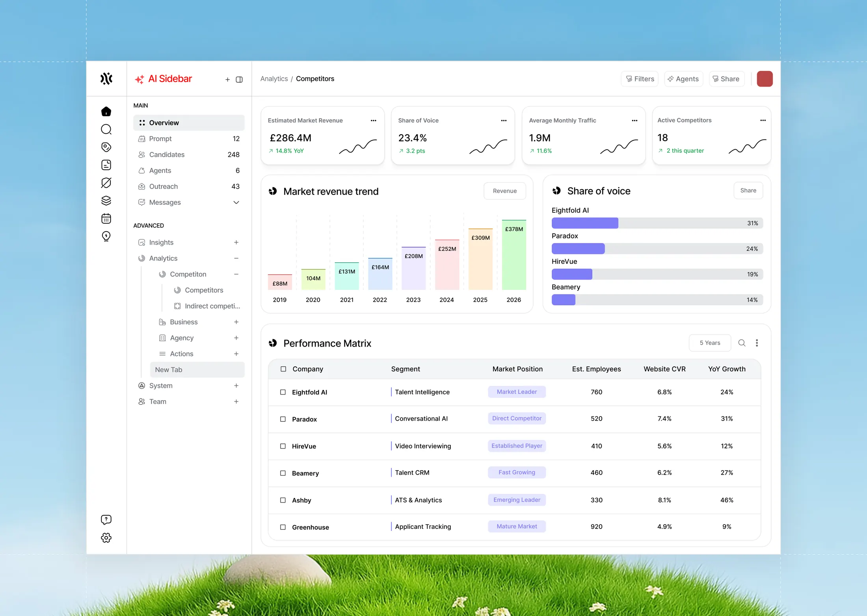Expand the Team section
The image size is (867, 616).
pyautogui.click(x=236, y=402)
